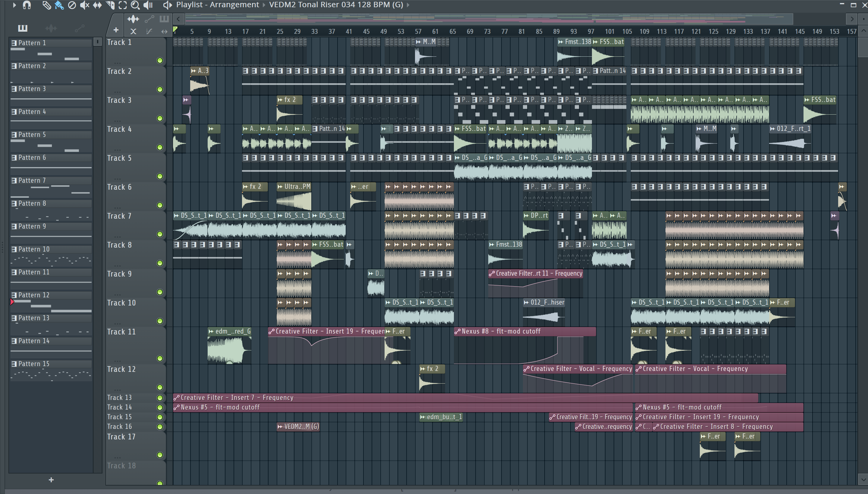
Task: Select the Mute tool
Action: pos(84,5)
